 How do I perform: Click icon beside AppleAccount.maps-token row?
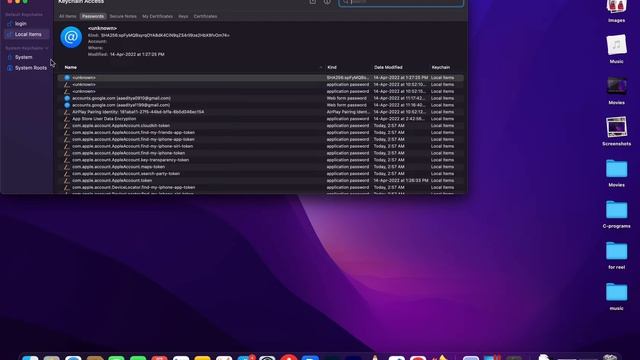pyautogui.click(x=67, y=167)
